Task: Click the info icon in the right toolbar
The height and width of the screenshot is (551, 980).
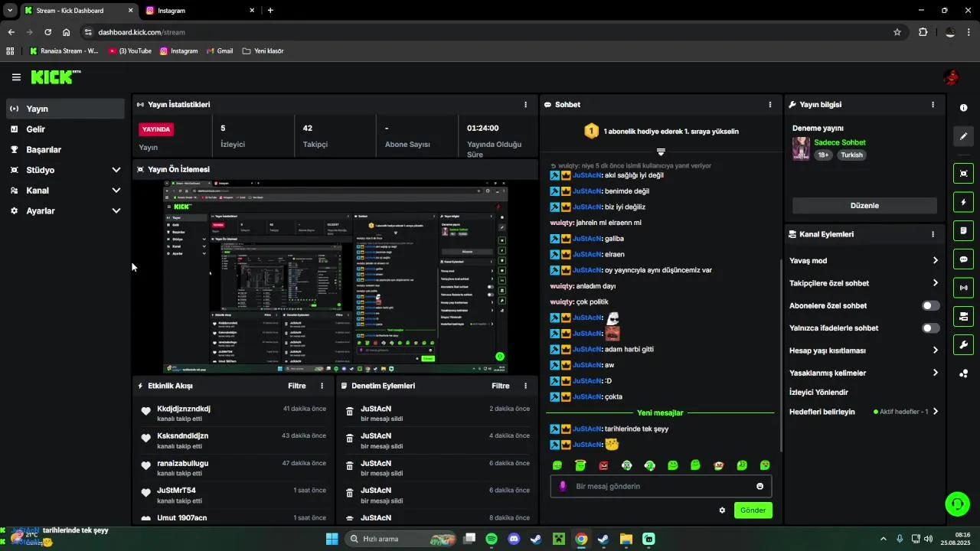Action: [x=964, y=108]
